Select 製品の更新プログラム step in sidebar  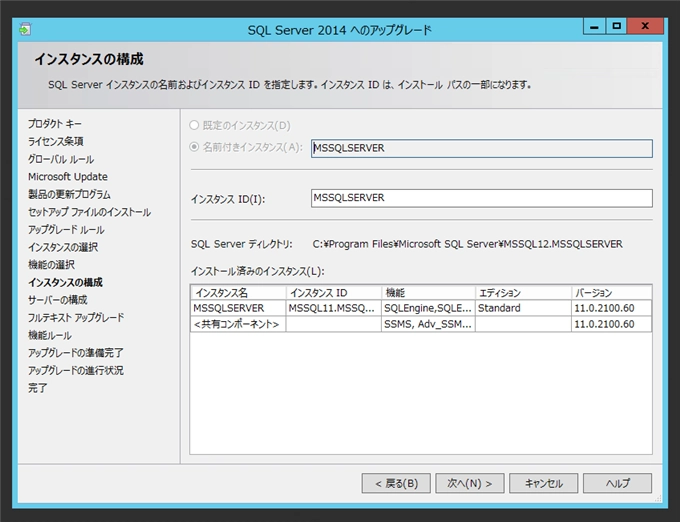(x=69, y=194)
